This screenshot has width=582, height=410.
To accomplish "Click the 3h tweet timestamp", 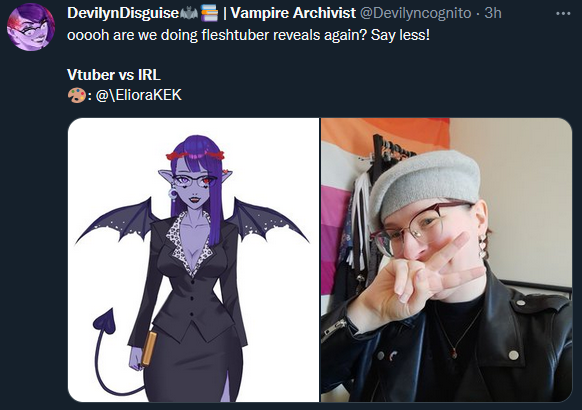I will pos(493,13).
